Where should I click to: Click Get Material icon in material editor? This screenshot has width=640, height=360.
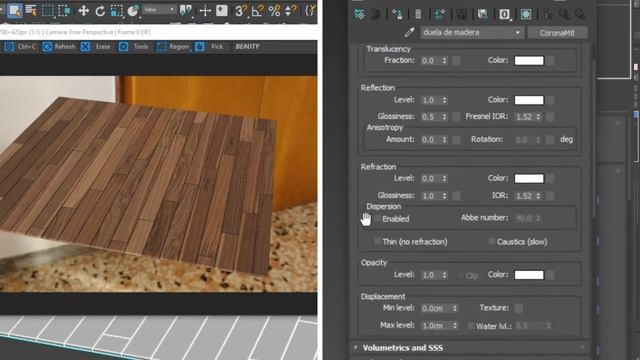pyautogui.click(x=360, y=14)
